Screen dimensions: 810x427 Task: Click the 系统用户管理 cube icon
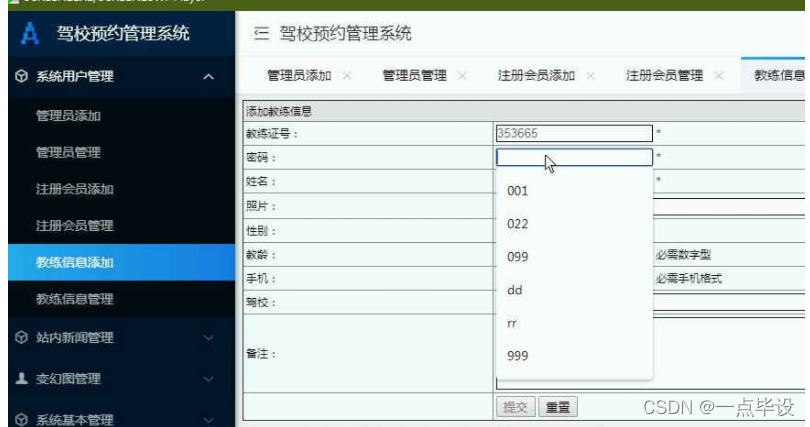pos(21,76)
